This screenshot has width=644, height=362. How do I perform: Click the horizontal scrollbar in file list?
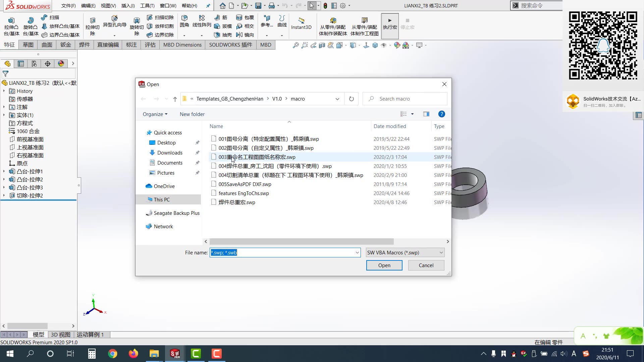301,241
